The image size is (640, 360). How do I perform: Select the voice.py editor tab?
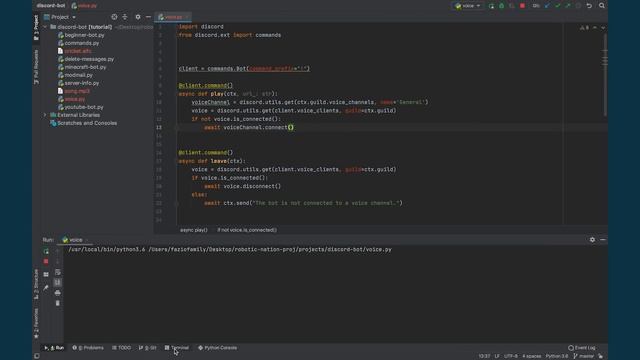pos(173,17)
